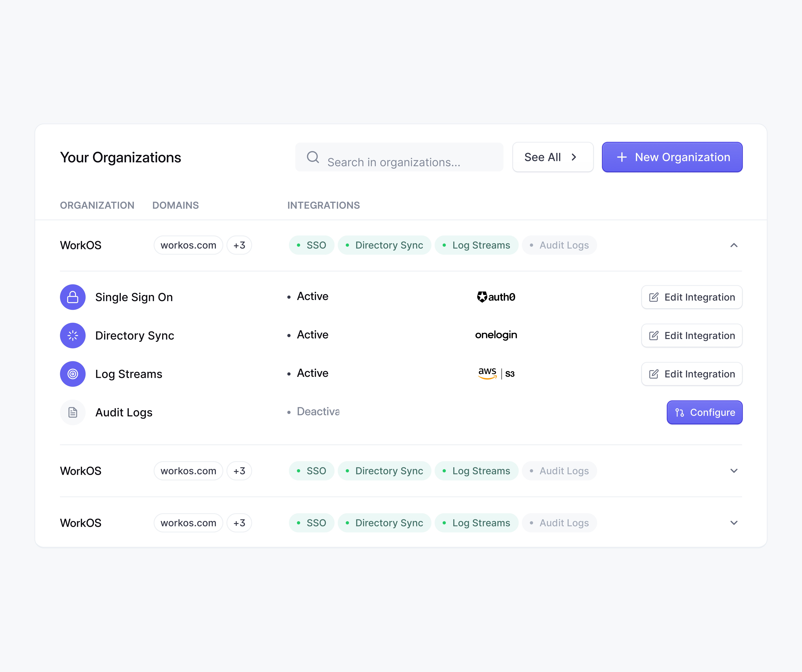Image resolution: width=802 pixels, height=672 pixels.
Task: Edit the Log Streams integration
Action: point(691,374)
